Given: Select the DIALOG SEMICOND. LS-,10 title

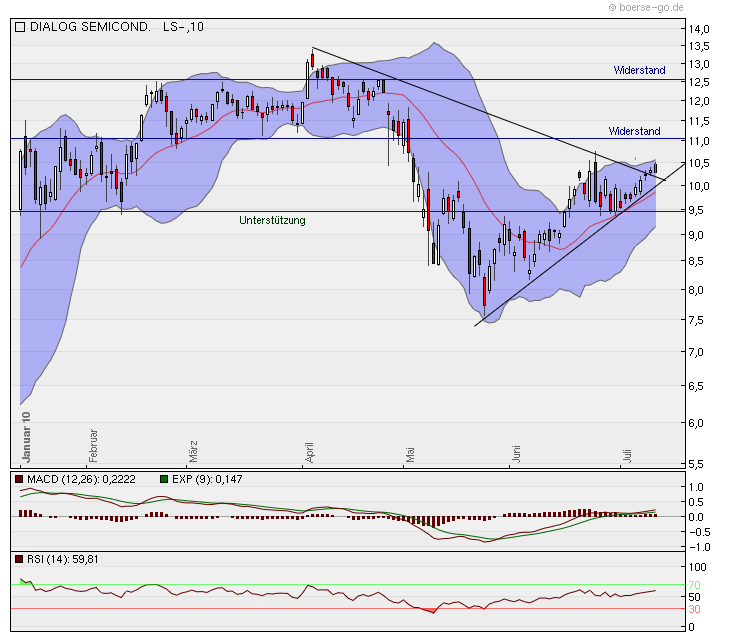Looking at the screenshot, I should coord(117,27).
